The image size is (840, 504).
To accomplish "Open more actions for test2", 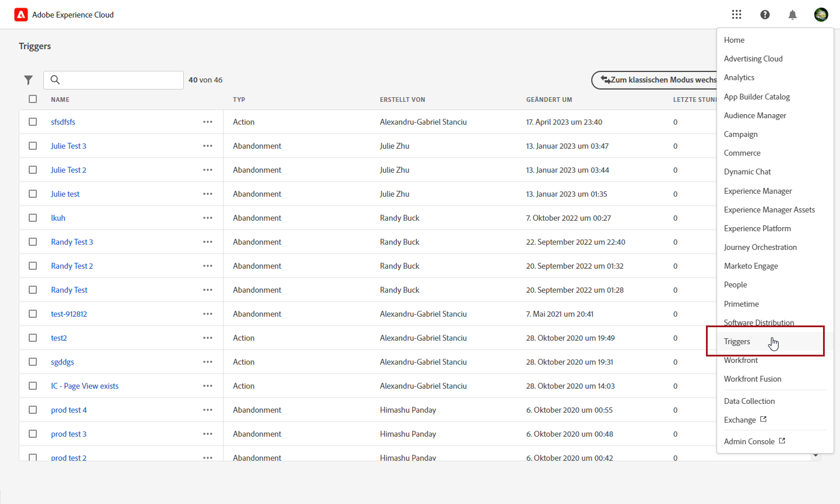I will click(208, 338).
